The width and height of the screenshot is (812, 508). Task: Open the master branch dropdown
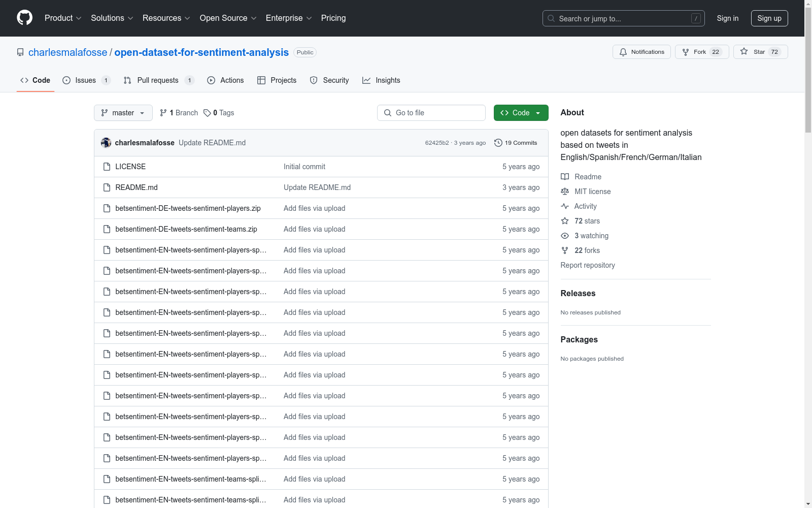[x=123, y=113]
